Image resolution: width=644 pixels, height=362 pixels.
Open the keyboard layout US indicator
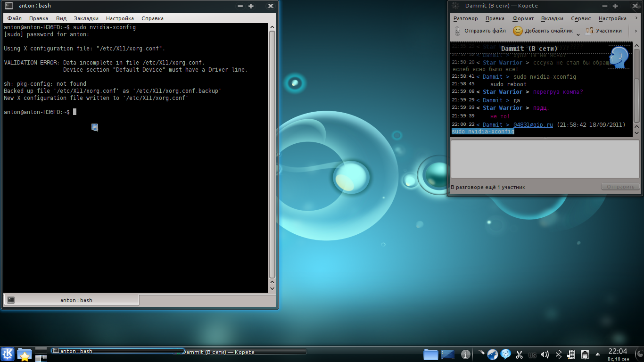(x=532, y=355)
